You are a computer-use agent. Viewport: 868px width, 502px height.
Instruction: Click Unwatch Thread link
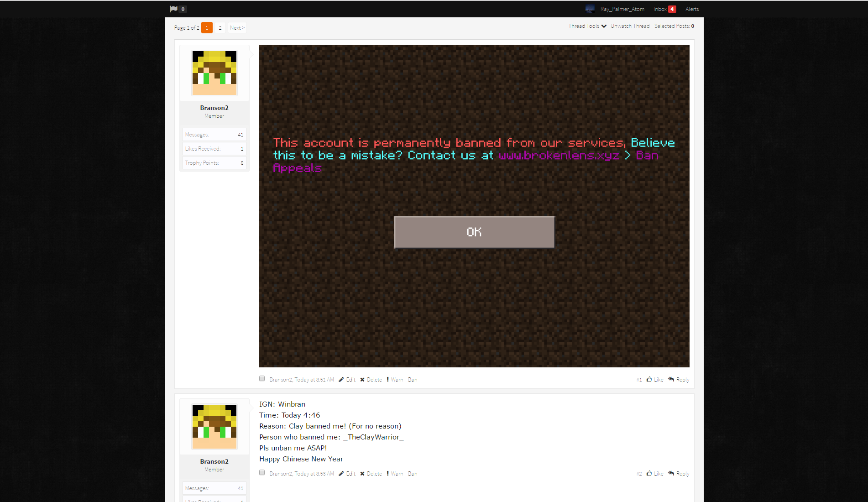pyautogui.click(x=630, y=26)
